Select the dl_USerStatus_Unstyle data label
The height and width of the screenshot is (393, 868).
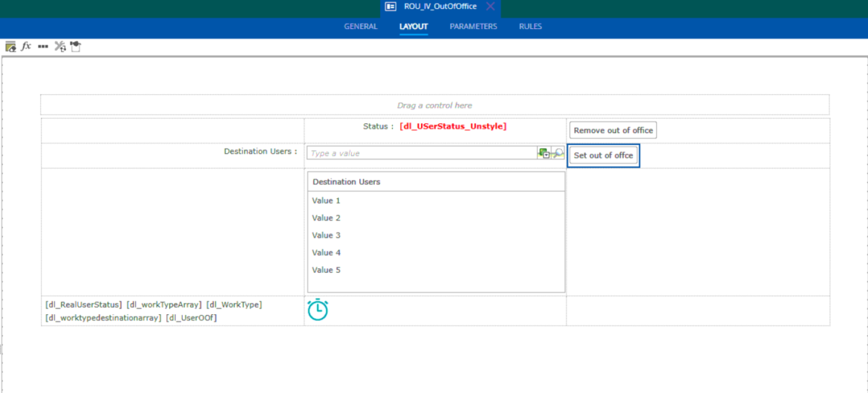coord(453,126)
